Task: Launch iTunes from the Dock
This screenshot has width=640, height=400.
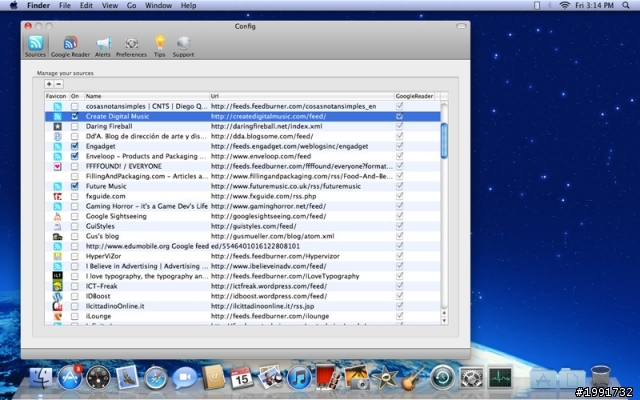Action: pyautogui.click(x=299, y=378)
